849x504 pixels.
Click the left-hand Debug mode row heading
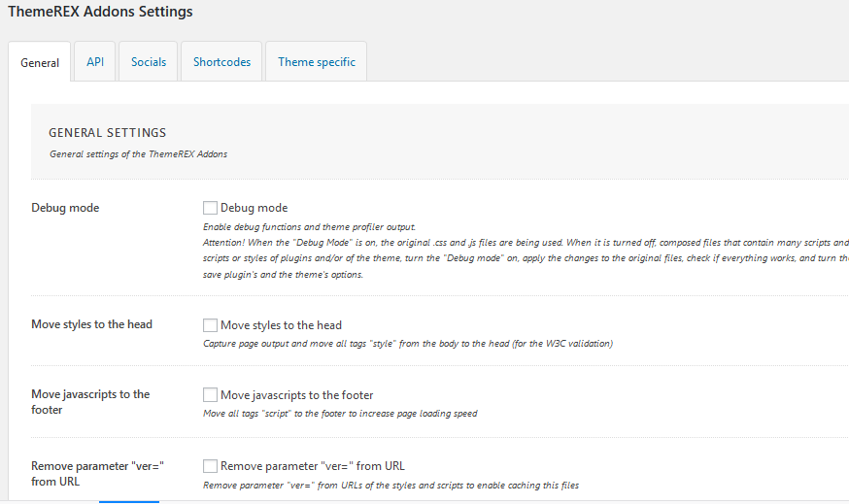(65, 208)
